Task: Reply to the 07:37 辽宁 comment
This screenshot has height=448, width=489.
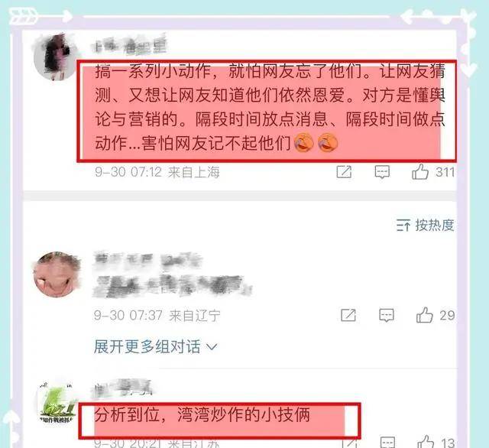Action: (387, 315)
